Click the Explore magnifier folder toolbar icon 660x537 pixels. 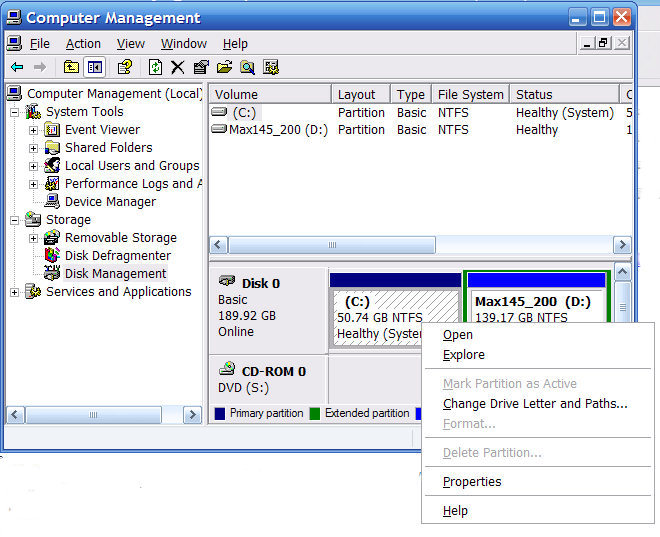pos(248,67)
